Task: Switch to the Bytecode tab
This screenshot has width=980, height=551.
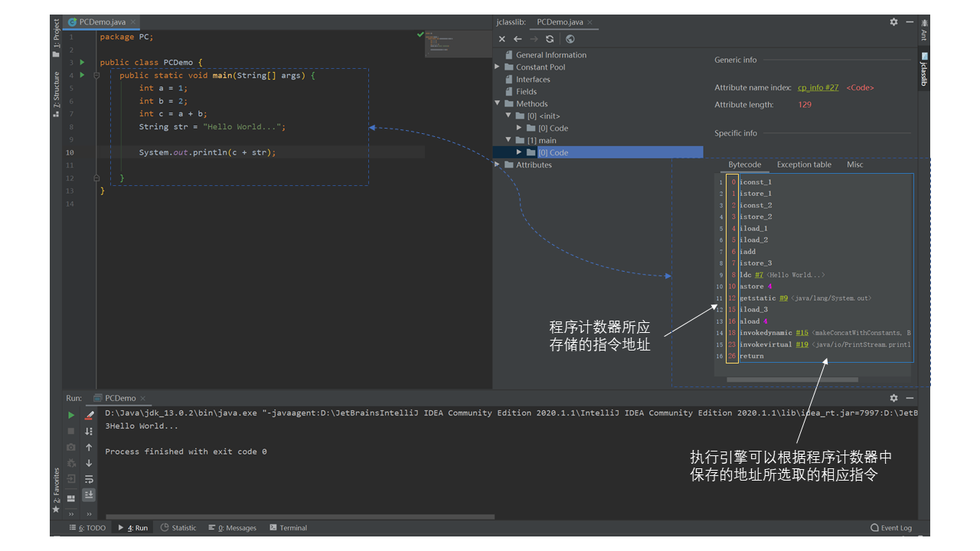Action: point(744,165)
